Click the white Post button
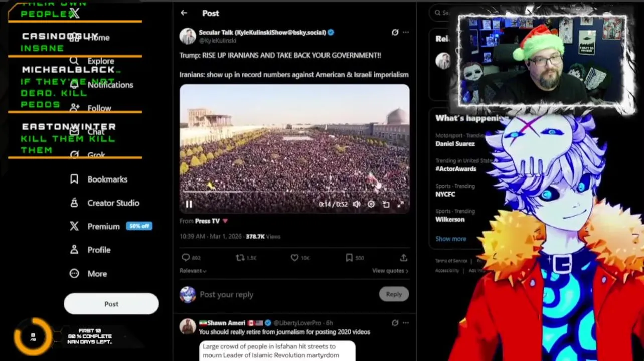Image resolution: width=644 pixels, height=361 pixels. coord(111,304)
